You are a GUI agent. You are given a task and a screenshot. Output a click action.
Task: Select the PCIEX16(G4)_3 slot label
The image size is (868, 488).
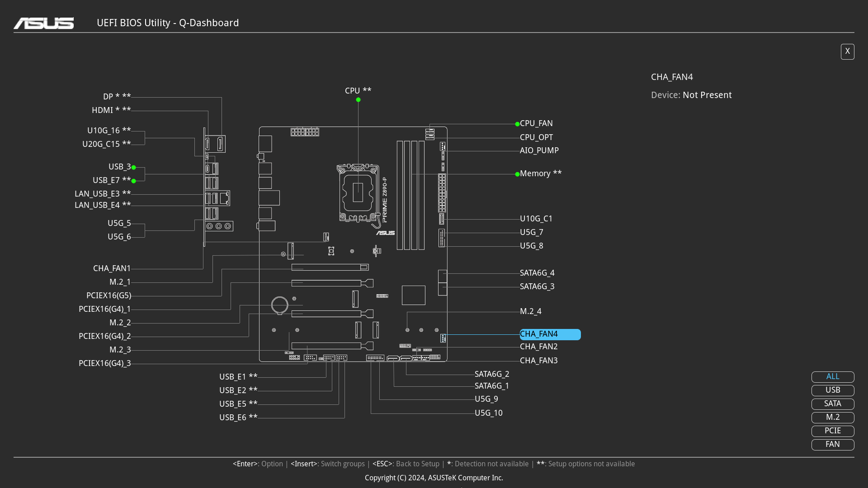pyautogui.click(x=105, y=363)
